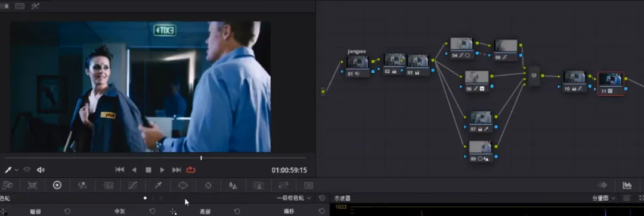Show the Scopes panel icon
644x216 pixels.
[x=627, y=185]
